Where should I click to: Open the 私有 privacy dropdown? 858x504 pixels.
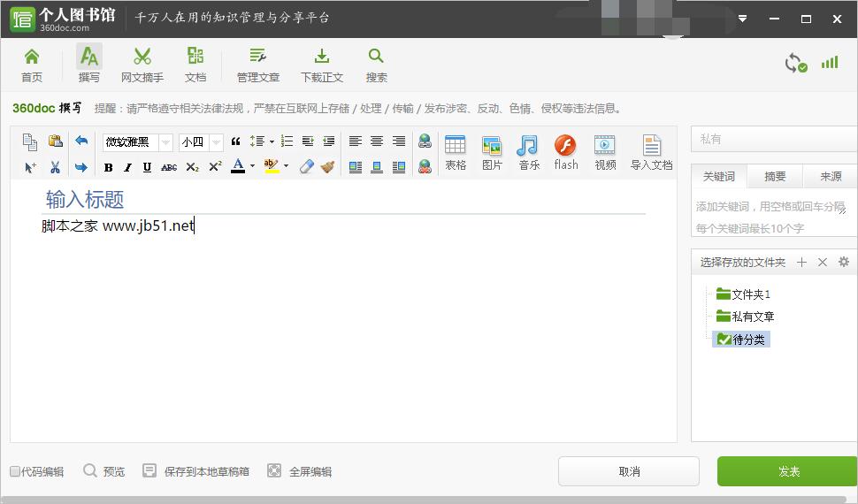pos(774,139)
